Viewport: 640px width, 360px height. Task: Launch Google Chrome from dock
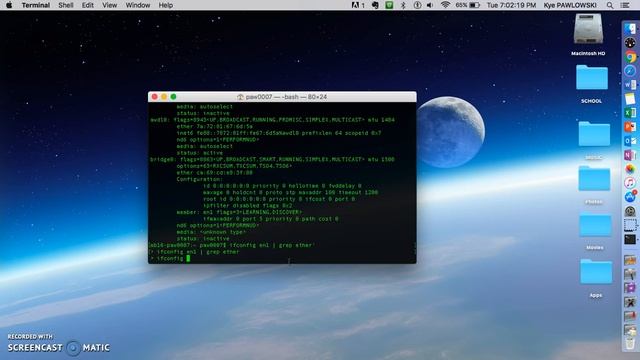[630, 57]
